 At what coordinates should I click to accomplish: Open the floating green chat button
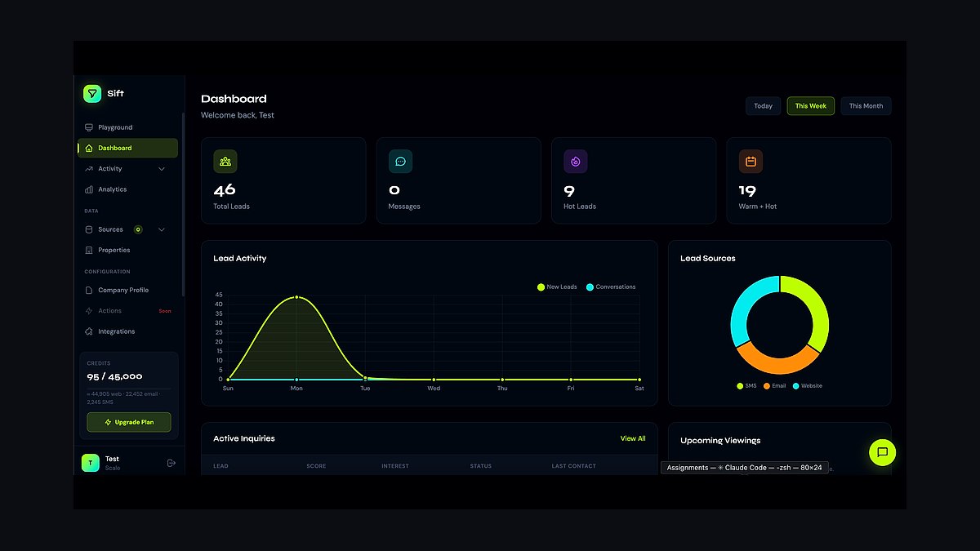[882, 452]
